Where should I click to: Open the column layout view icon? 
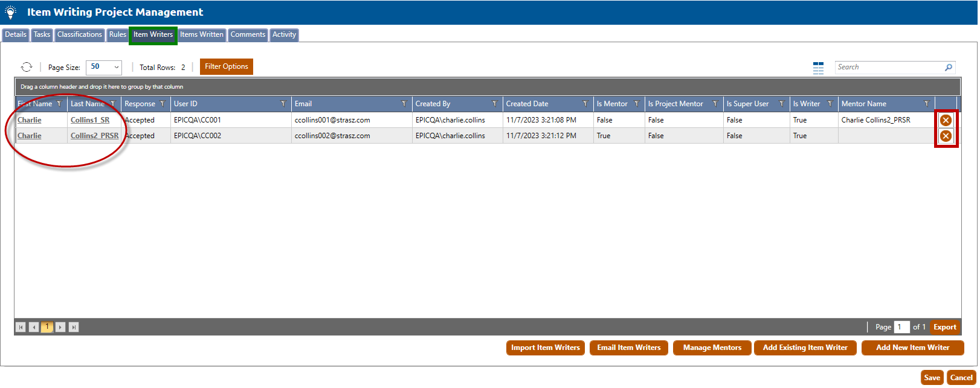point(818,68)
